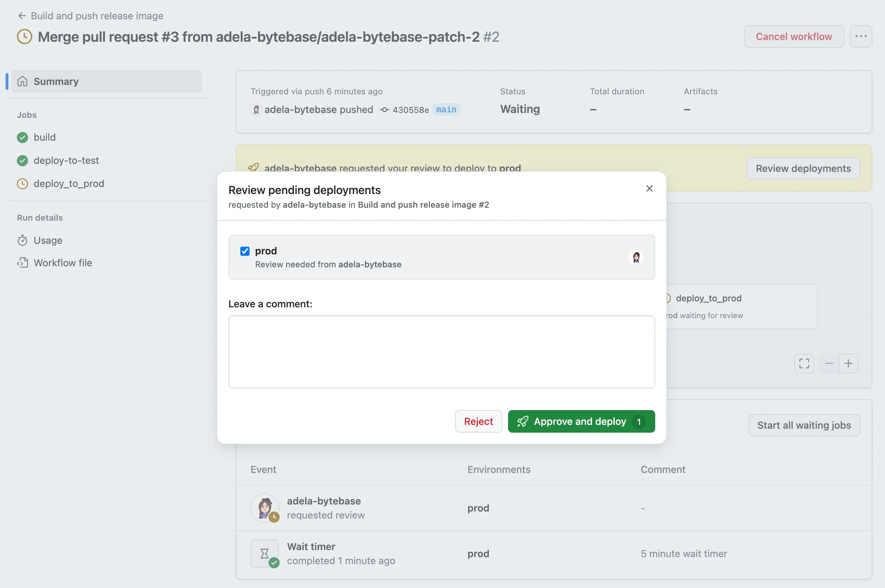
Task: Open the deploy_to_prod job
Action: (x=69, y=184)
